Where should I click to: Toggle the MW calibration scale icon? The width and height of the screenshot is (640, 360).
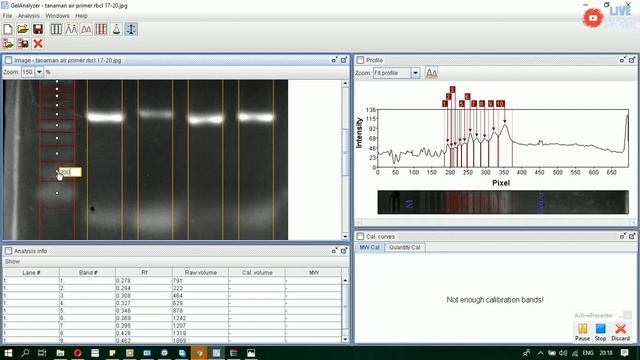click(x=131, y=29)
